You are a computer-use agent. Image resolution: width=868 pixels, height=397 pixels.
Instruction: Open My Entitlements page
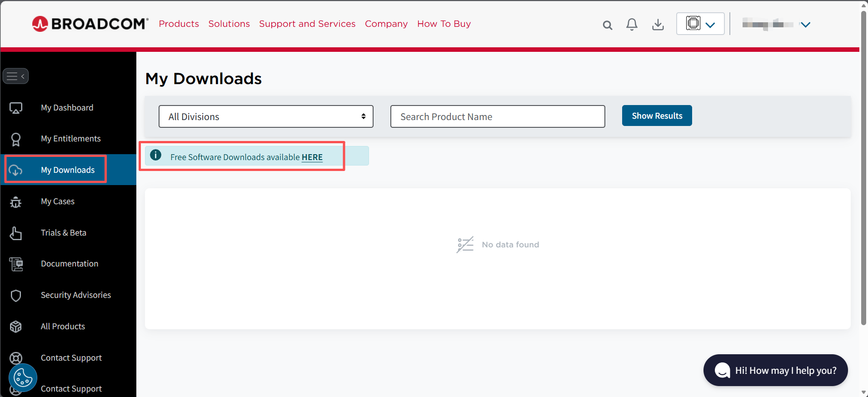(x=70, y=139)
